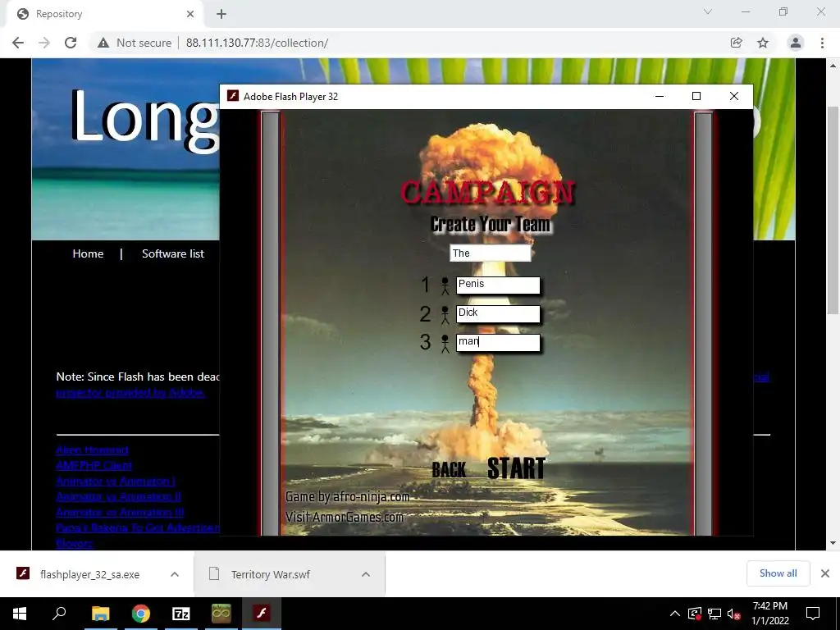Minimize the Adobe Flash Player window
The width and height of the screenshot is (840, 630).
[x=660, y=97]
